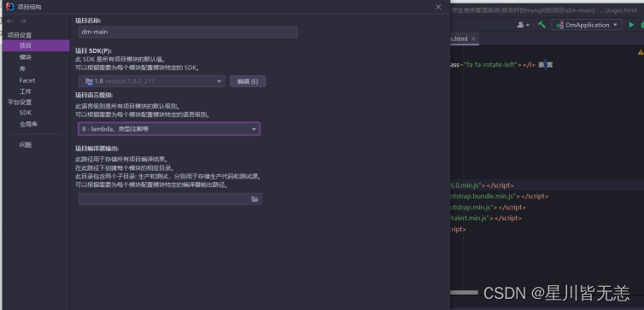644x310 pixels.
Task: Click the 项目设置 section header
Action: 20,35
